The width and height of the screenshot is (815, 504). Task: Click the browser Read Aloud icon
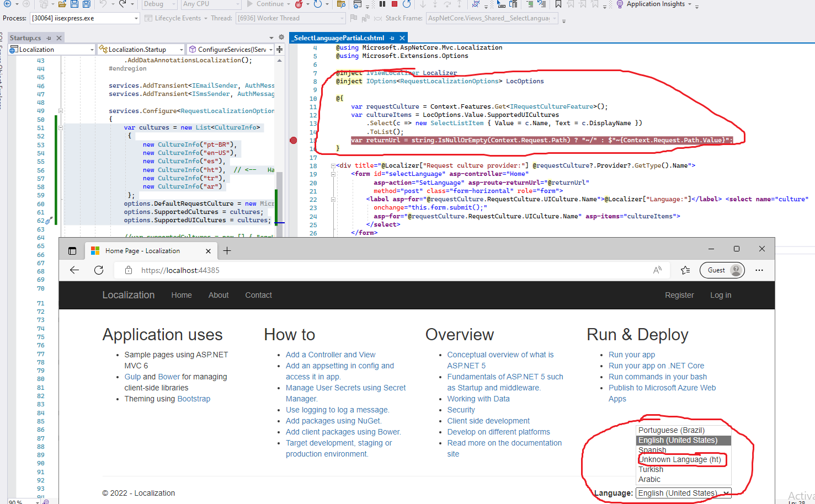(x=657, y=270)
